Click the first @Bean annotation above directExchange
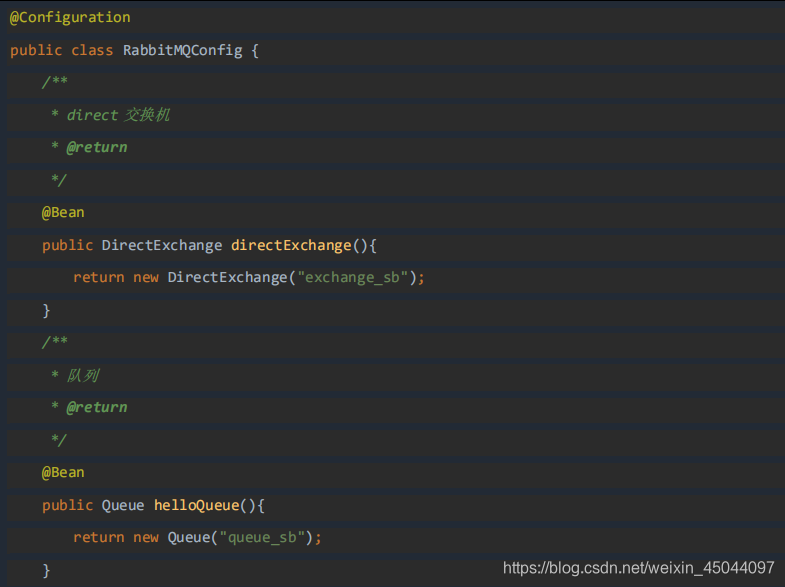Screen dimensions: 785x587 click(x=63, y=213)
